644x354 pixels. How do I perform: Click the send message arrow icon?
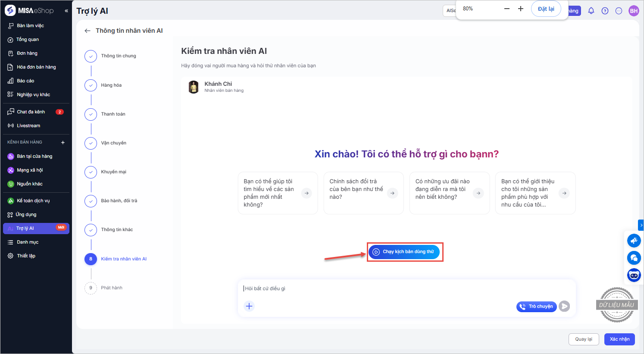564,306
